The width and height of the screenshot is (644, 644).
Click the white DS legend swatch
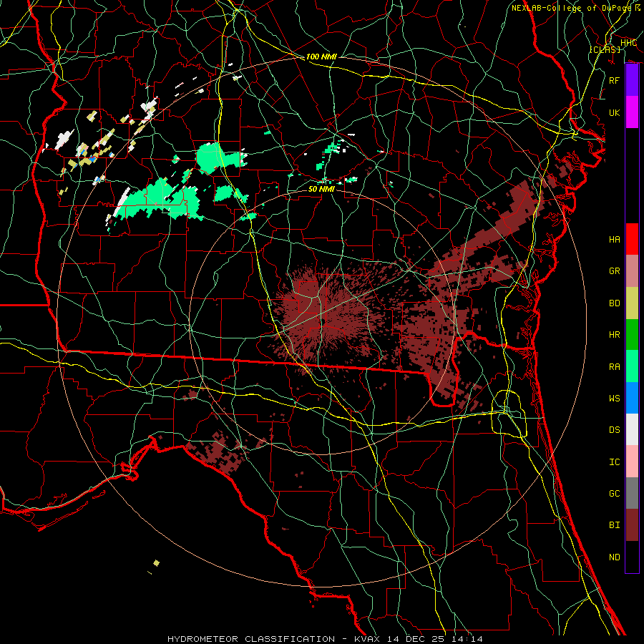point(632,429)
